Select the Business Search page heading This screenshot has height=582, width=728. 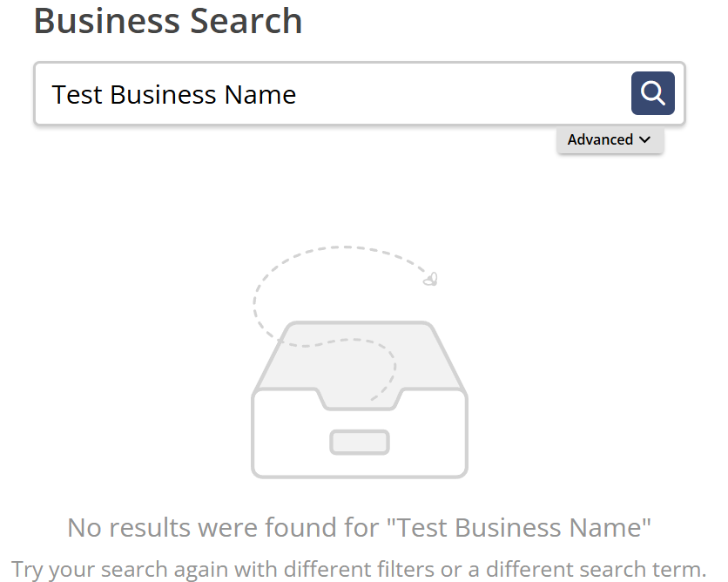click(x=168, y=21)
